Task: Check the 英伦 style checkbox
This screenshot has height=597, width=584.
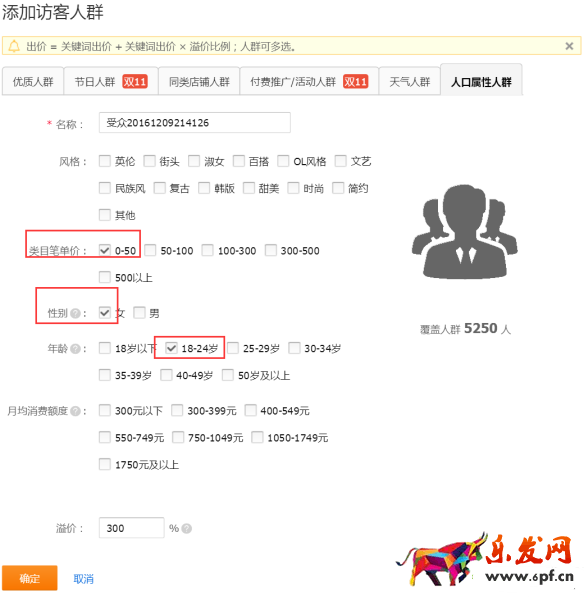Action: 105,161
